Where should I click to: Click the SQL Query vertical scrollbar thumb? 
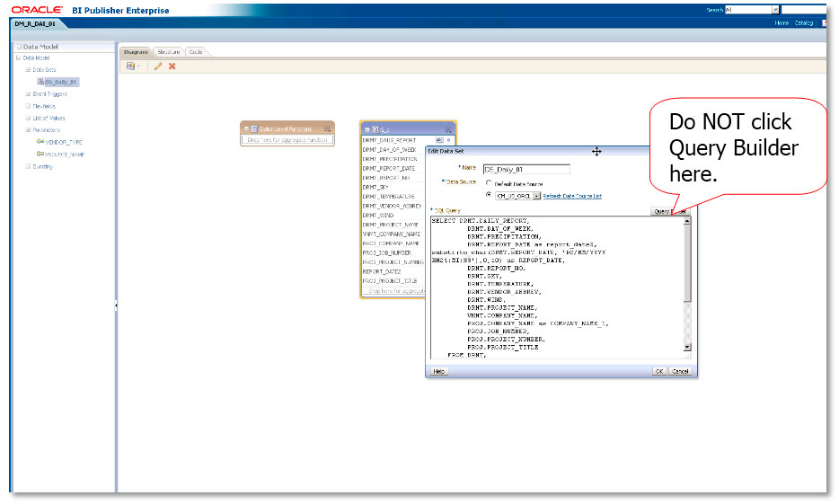point(687,263)
